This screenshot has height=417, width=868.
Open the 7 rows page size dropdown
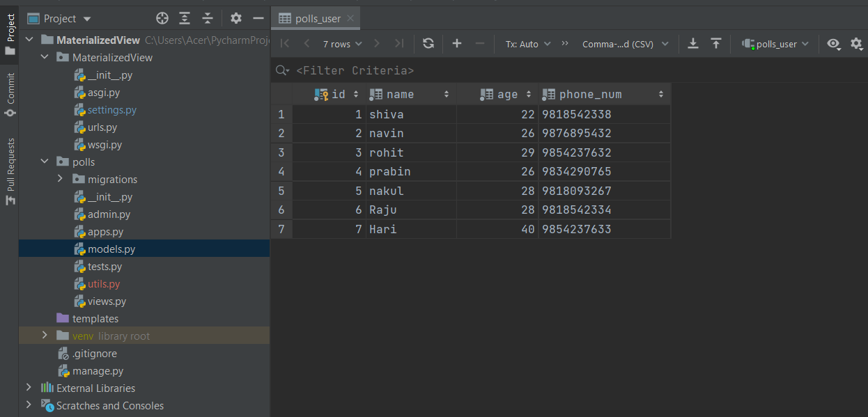[342, 44]
